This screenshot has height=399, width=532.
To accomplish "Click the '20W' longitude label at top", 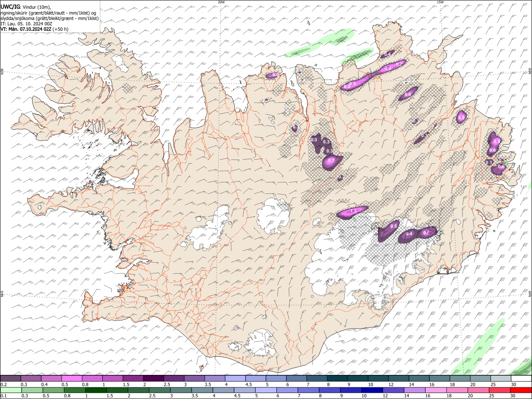I will (x=221, y=2).
